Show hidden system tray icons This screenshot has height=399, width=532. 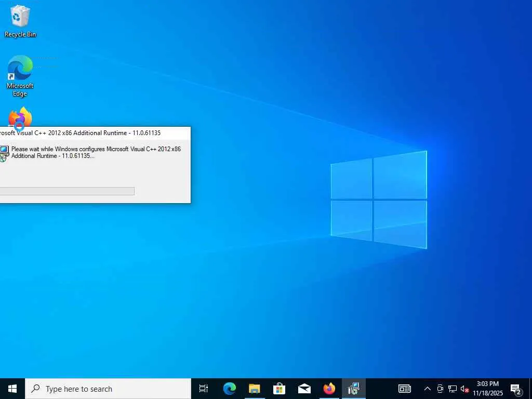coord(428,389)
